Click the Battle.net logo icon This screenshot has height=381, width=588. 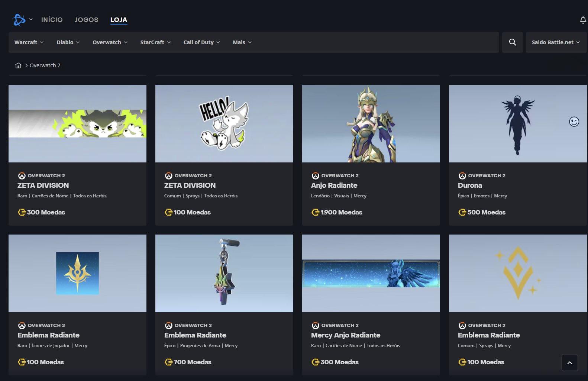(x=19, y=20)
